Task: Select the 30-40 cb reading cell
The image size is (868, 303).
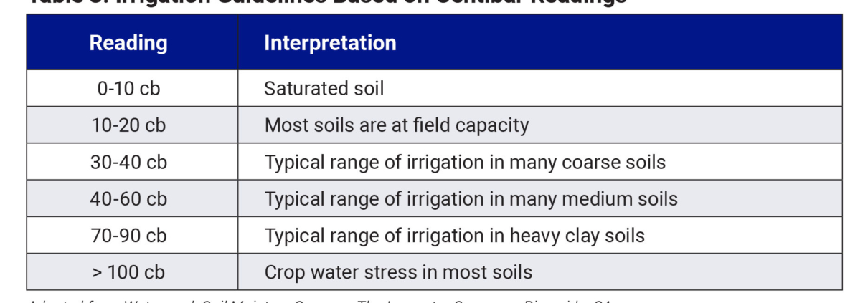Action: 128,163
